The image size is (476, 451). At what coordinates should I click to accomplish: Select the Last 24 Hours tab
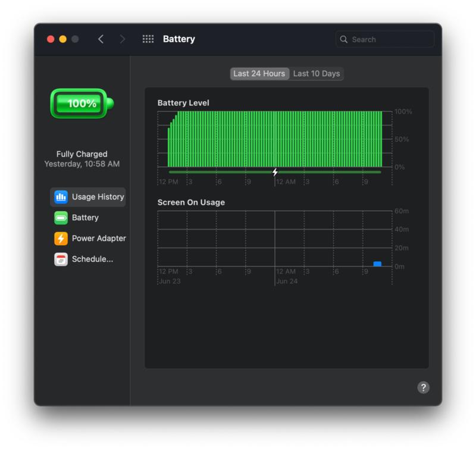(259, 74)
